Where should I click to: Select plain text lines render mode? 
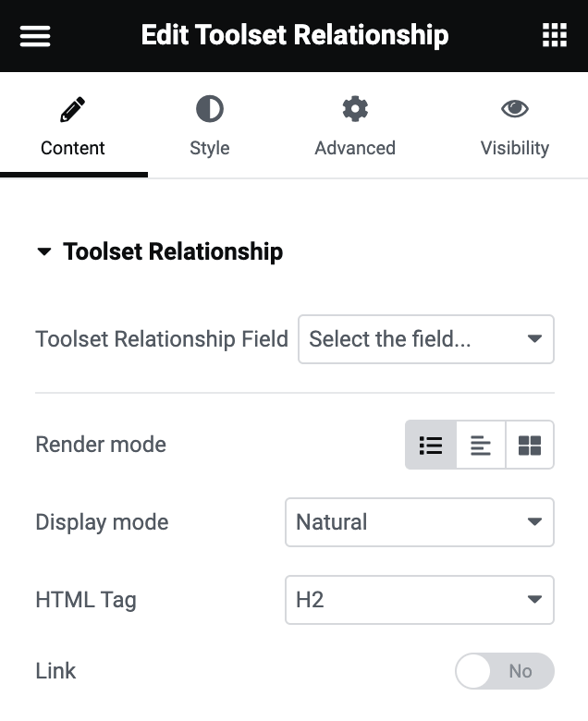tap(481, 446)
